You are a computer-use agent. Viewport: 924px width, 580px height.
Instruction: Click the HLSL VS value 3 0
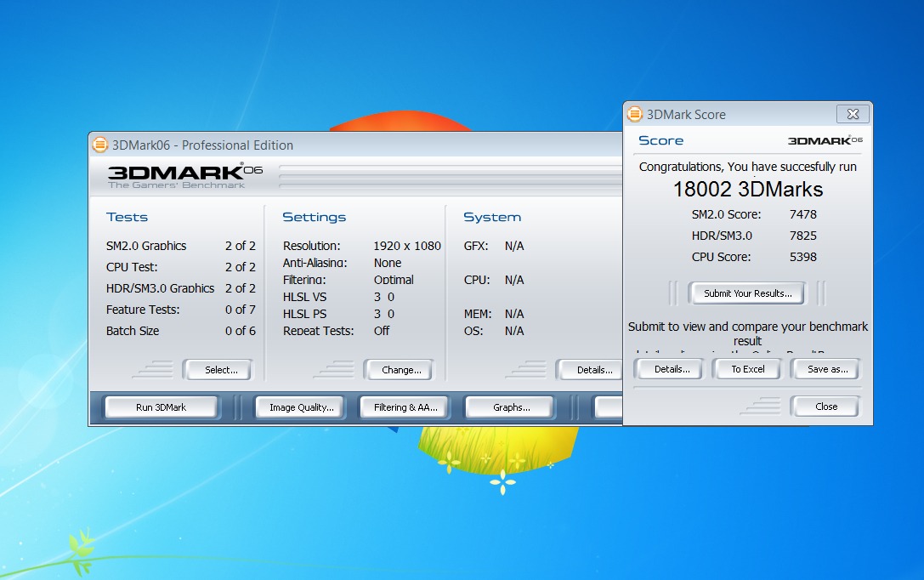pyautogui.click(x=383, y=297)
